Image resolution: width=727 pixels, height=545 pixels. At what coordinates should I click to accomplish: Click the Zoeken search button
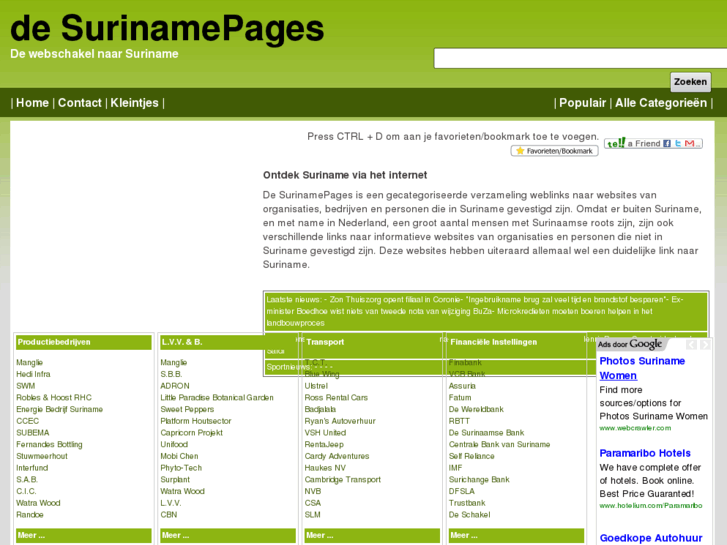(690, 82)
